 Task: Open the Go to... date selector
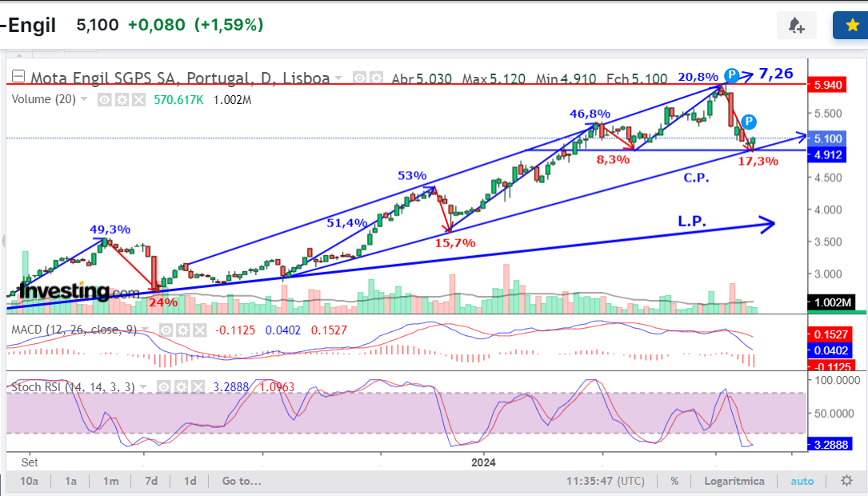click(242, 481)
